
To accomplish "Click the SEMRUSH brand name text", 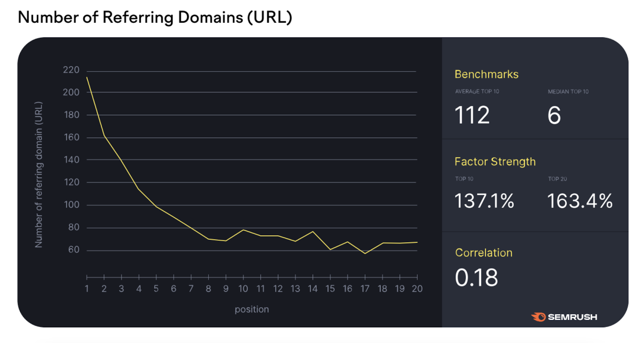I will pyautogui.click(x=572, y=317).
